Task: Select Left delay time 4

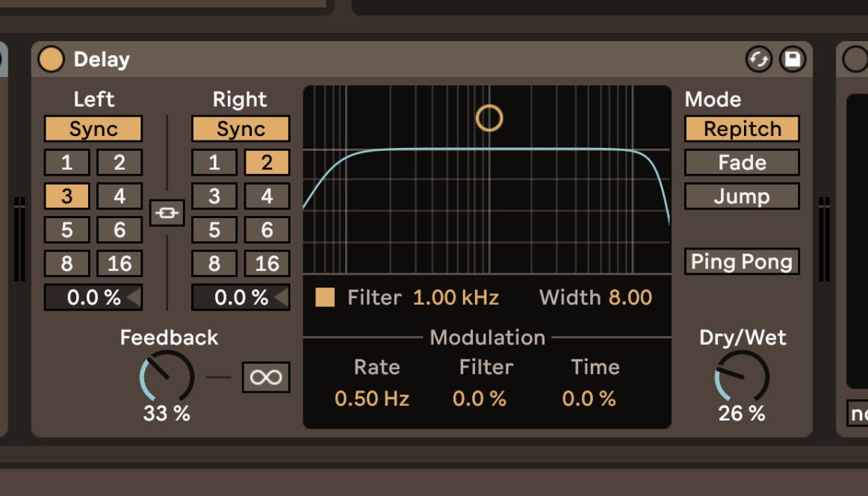Action: click(120, 196)
